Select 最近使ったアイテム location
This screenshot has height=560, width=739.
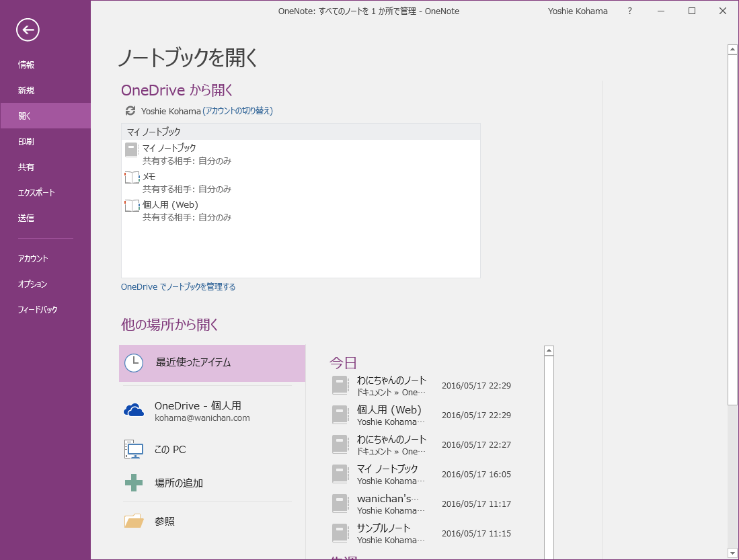(212, 363)
